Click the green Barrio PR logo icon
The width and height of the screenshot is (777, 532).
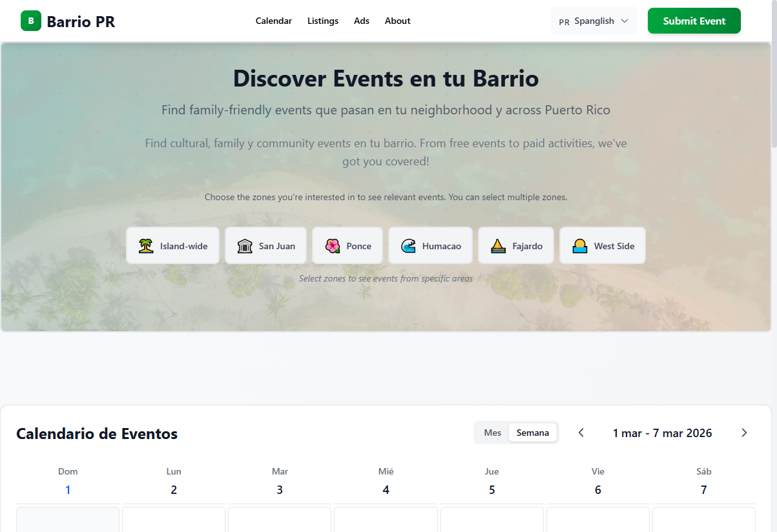(31, 21)
